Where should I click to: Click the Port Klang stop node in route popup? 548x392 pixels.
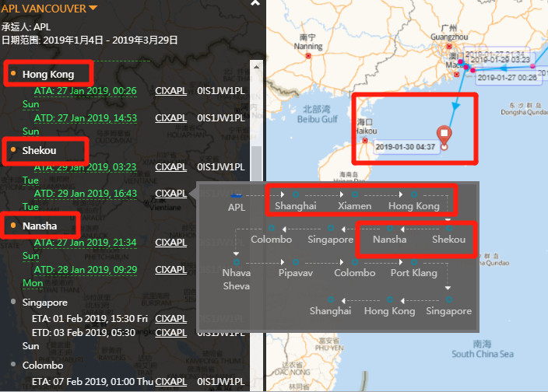414,262
